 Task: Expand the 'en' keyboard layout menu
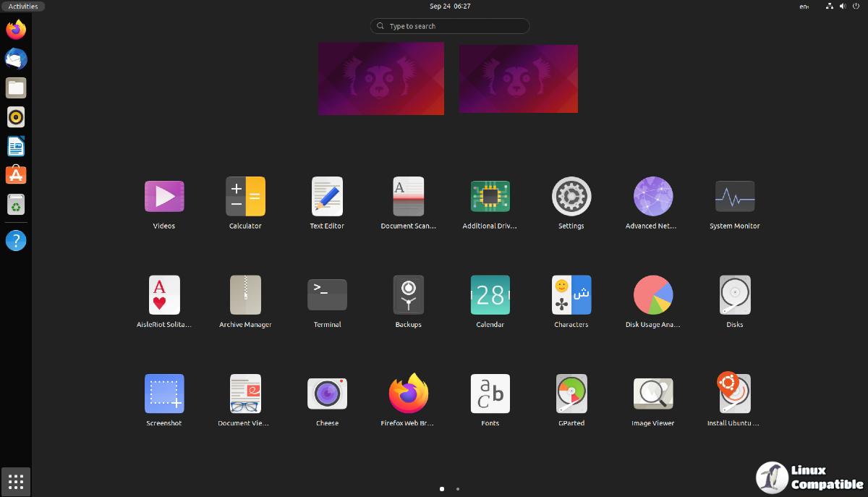click(x=804, y=7)
